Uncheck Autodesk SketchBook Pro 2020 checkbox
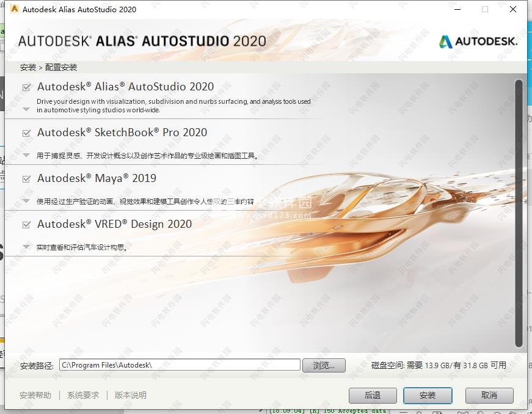This screenshot has width=532, height=414. [26, 133]
